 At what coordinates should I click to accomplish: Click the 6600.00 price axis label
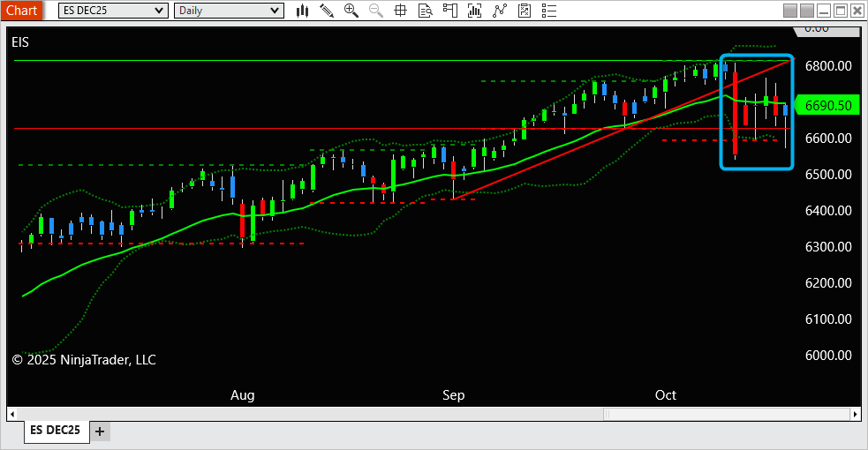coord(828,139)
